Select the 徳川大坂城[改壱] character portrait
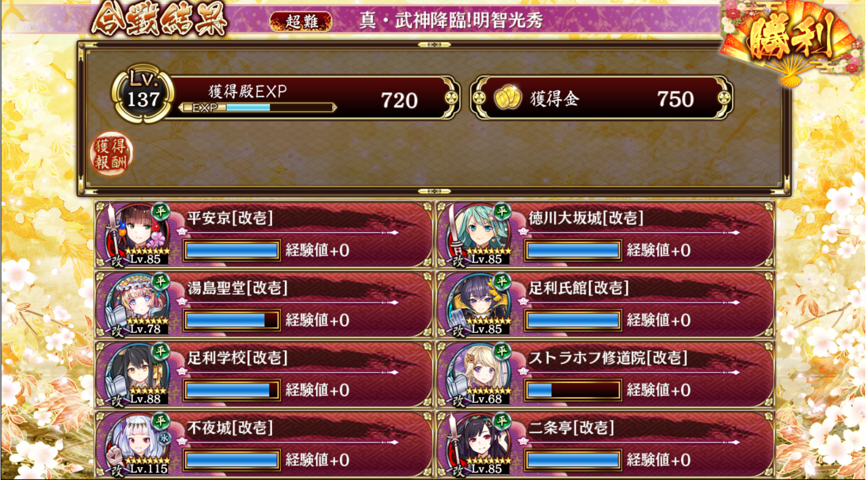Screen dimensions: 868x480 click(x=479, y=234)
